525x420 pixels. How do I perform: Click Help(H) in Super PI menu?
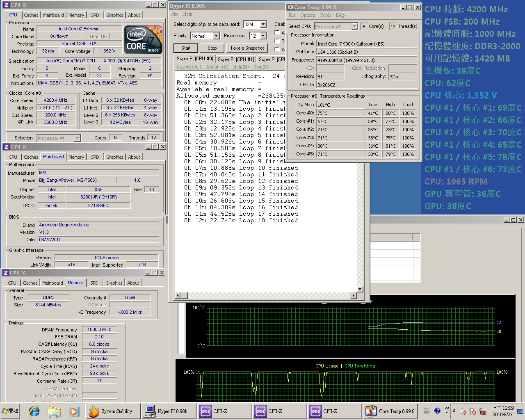coord(241,67)
